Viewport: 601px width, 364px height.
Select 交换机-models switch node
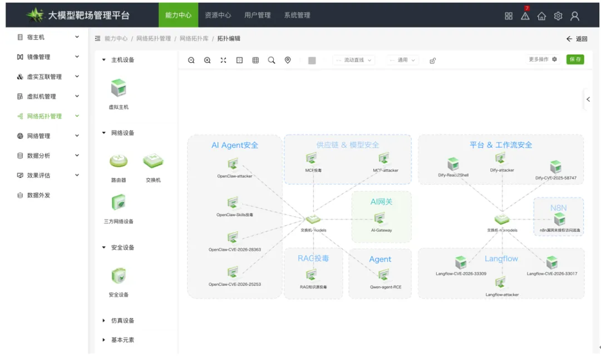pyautogui.click(x=313, y=219)
